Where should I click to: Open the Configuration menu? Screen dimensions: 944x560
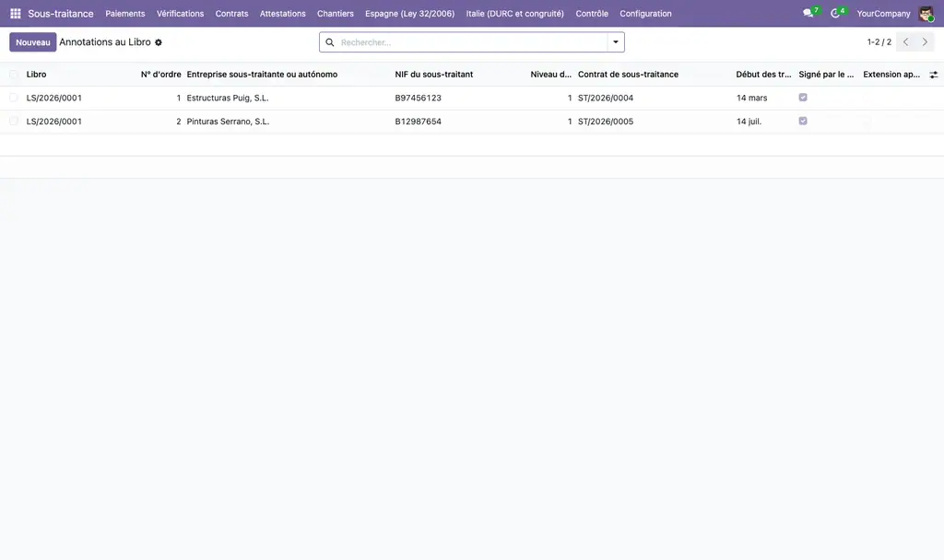click(x=645, y=13)
